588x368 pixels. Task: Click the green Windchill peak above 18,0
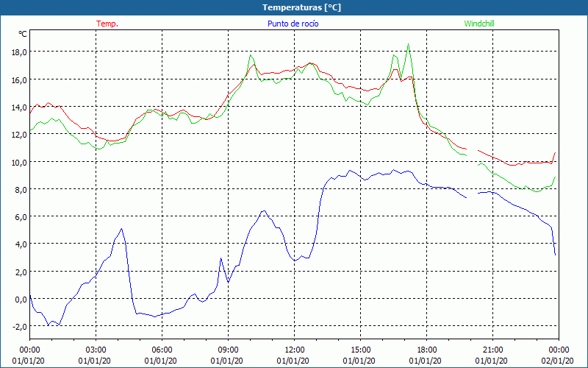pos(408,44)
